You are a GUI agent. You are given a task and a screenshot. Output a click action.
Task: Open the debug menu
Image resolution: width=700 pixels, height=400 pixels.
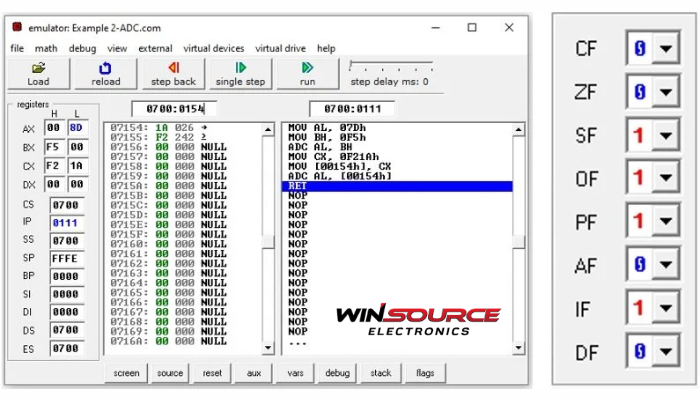point(82,48)
